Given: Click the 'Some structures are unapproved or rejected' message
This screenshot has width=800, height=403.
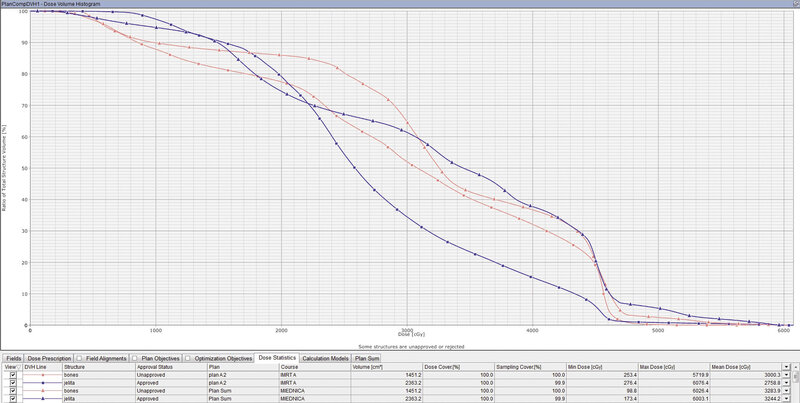Looking at the screenshot, I should point(411,347).
